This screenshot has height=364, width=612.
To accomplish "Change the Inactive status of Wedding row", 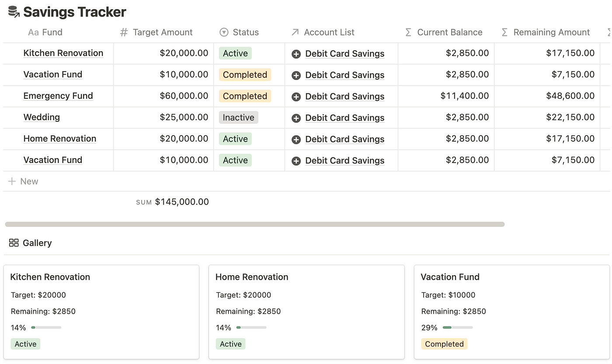I will point(238,118).
